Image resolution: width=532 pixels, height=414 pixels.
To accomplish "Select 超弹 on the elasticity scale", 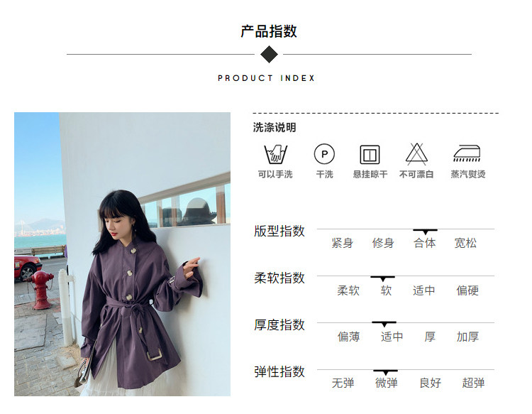I will 473,383.
